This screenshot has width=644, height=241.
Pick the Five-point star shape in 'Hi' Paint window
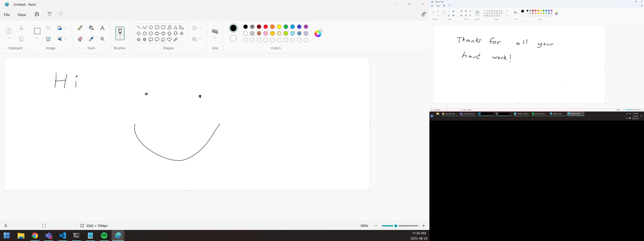pos(139,39)
